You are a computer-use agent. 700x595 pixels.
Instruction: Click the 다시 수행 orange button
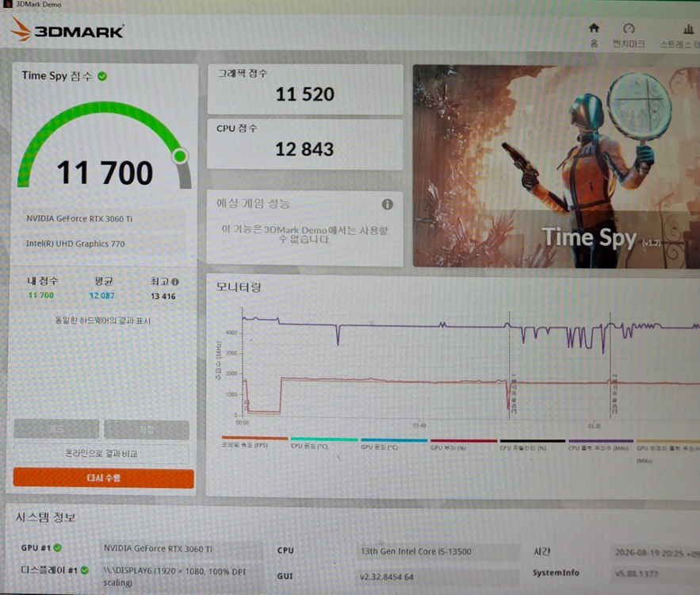[104, 478]
